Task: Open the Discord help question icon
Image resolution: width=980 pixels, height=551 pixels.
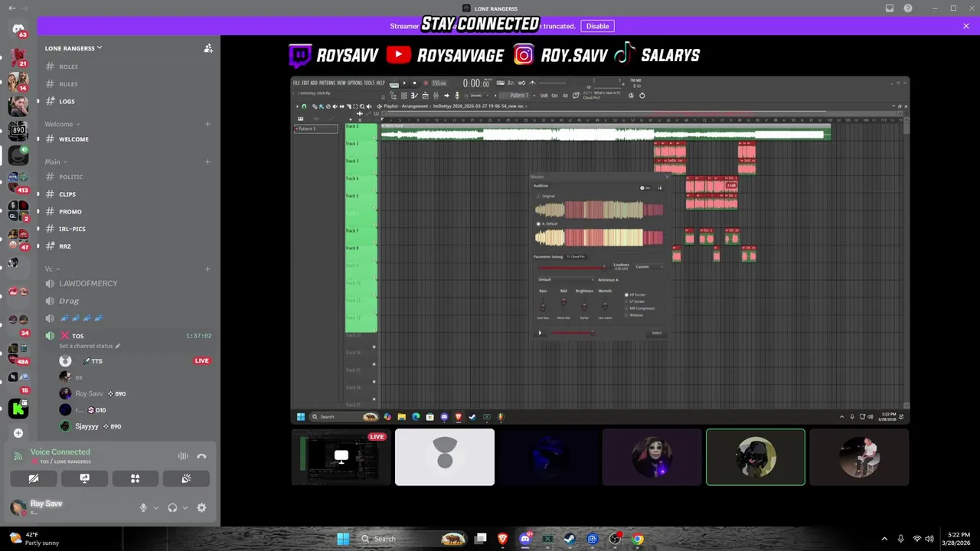Action: [x=908, y=8]
